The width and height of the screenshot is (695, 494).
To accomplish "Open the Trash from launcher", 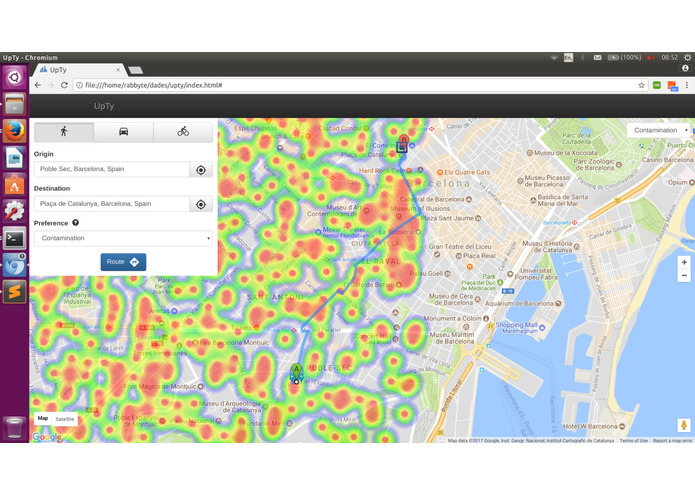I will 14,428.
